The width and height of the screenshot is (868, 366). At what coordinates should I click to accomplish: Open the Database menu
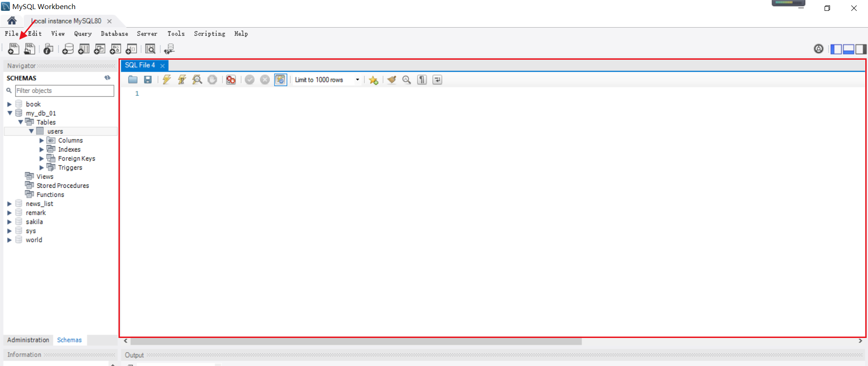point(114,33)
